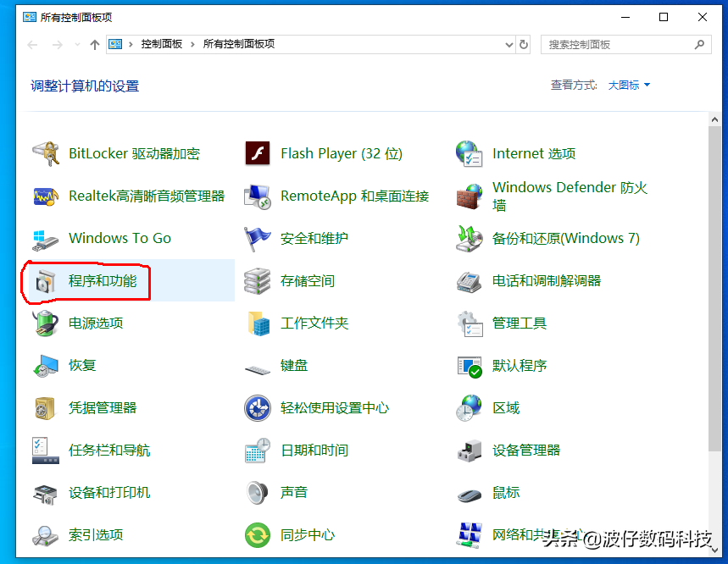Click the window title bar control panel icon
Image resolution: width=728 pixels, height=564 pixels.
tap(30, 18)
